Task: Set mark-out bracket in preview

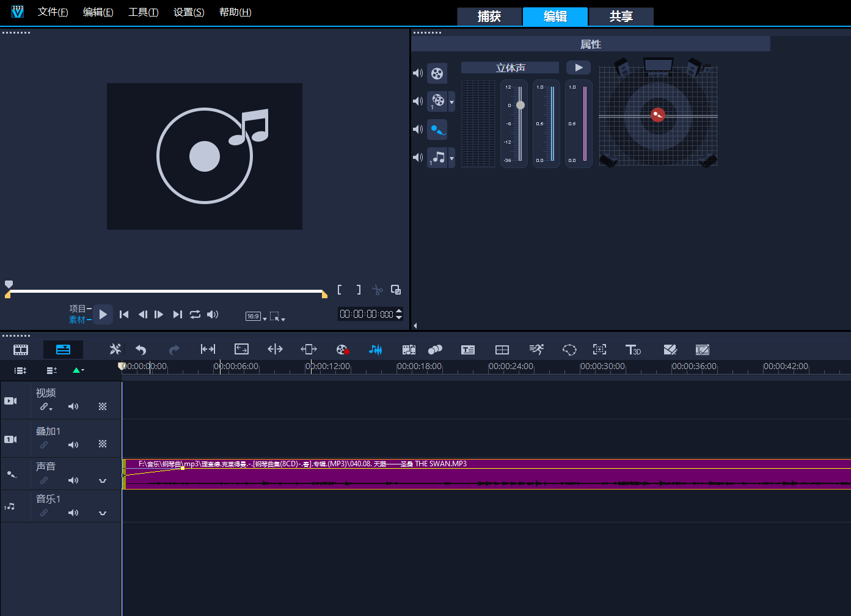Action: [x=359, y=290]
